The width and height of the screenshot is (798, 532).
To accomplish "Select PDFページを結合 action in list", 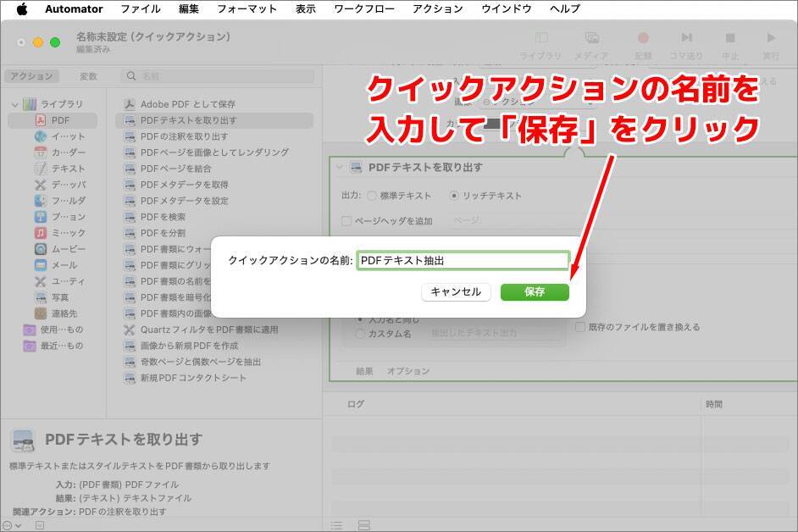I will pyautogui.click(x=175, y=169).
